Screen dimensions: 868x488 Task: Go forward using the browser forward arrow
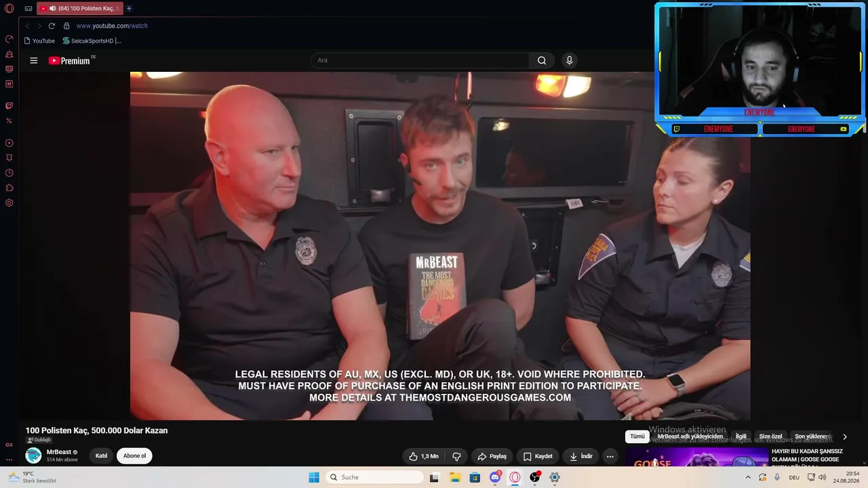[x=39, y=26]
